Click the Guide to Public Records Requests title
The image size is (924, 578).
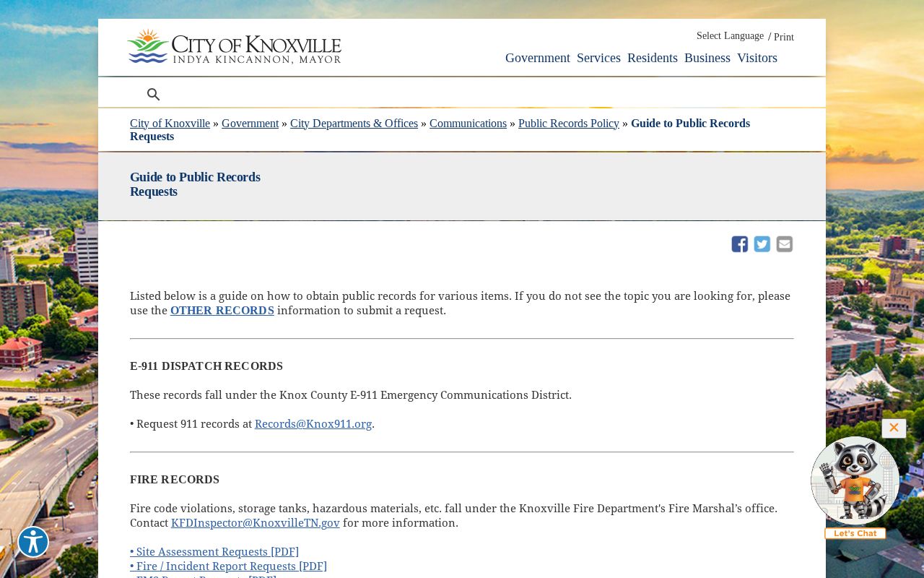pyautogui.click(x=195, y=184)
